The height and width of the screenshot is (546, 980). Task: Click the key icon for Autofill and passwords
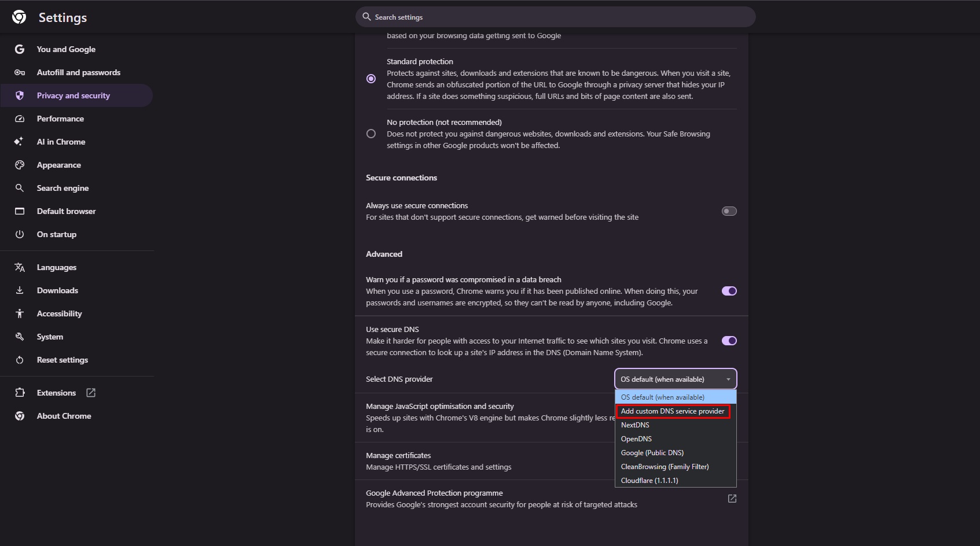pyautogui.click(x=20, y=72)
